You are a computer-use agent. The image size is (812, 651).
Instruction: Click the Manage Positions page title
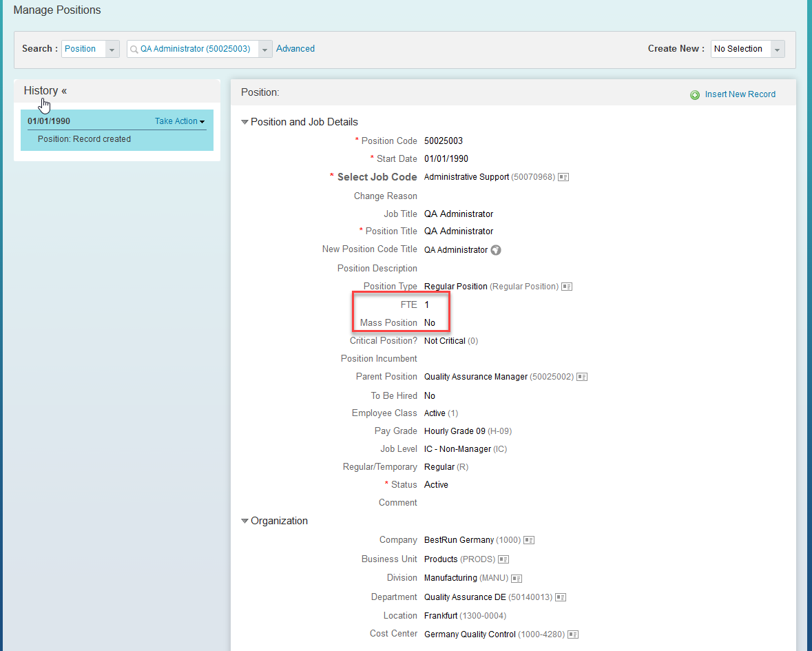(57, 10)
